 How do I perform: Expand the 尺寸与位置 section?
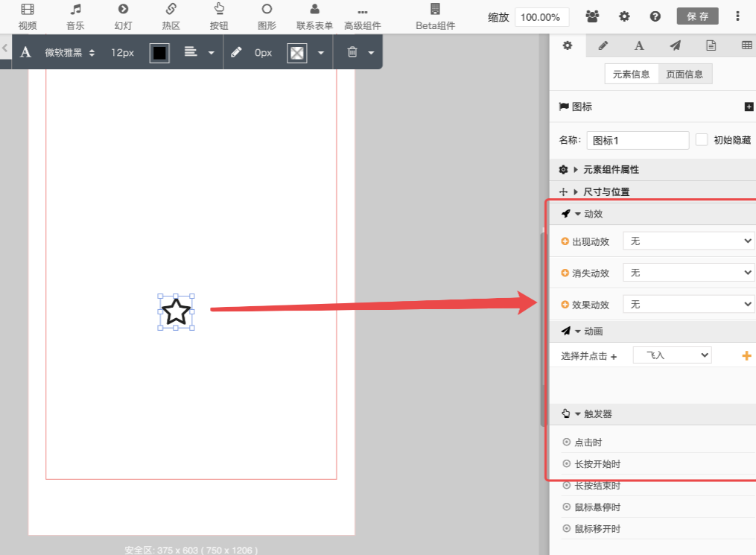[x=606, y=192]
